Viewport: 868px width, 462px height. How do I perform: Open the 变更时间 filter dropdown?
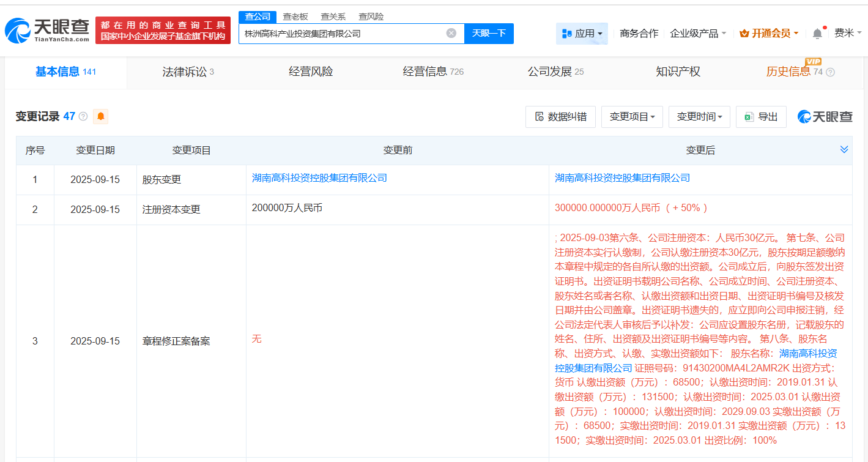click(699, 116)
